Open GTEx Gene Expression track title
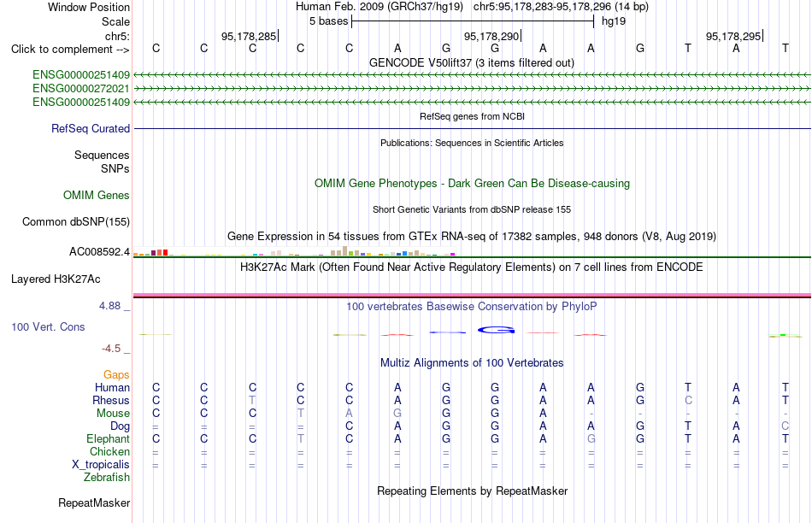Screen dimensions: 812x523 coord(472,236)
